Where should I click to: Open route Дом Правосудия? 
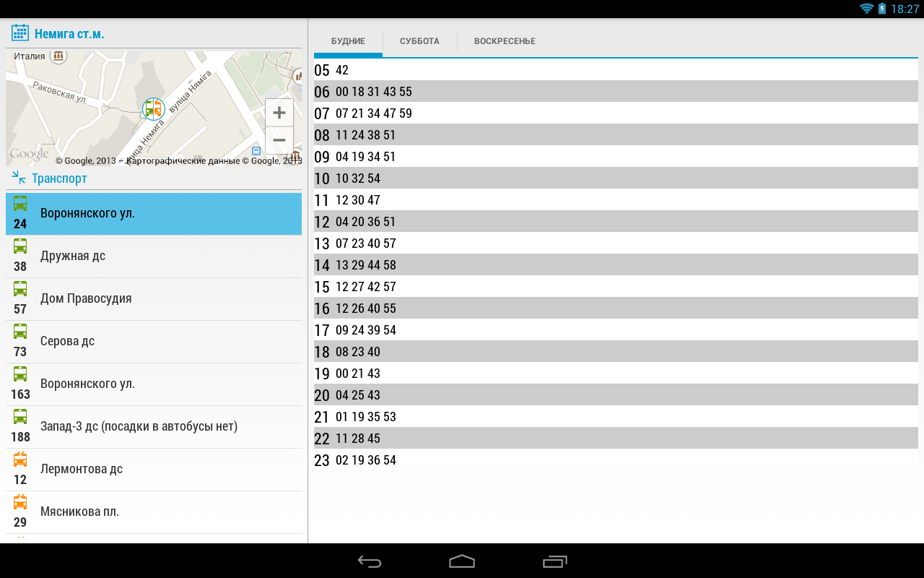pos(154,299)
